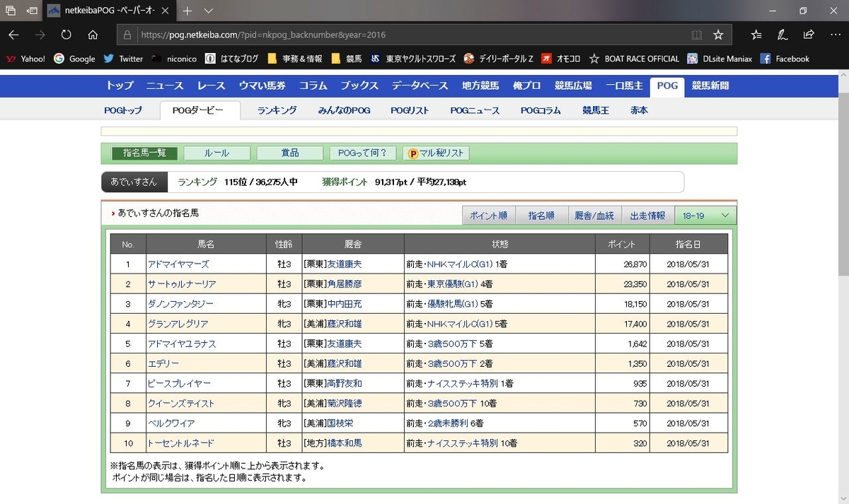Add web notes with pen icon
The height and width of the screenshot is (504, 849).
(782, 35)
